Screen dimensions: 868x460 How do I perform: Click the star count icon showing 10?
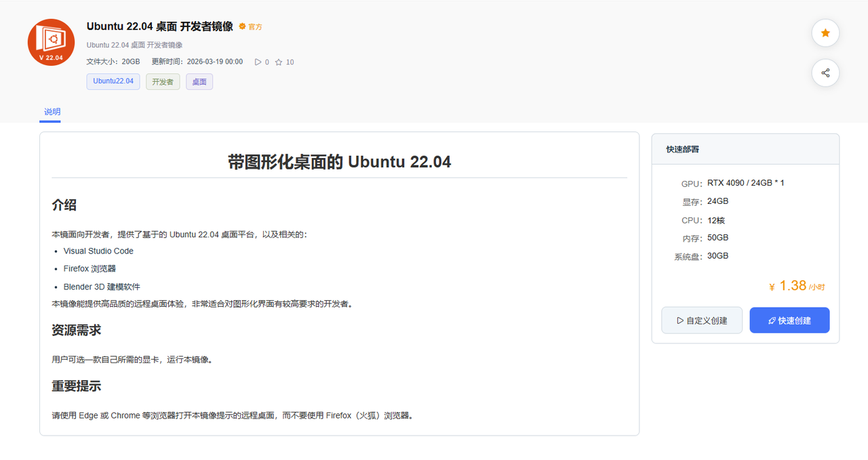pos(278,62)
